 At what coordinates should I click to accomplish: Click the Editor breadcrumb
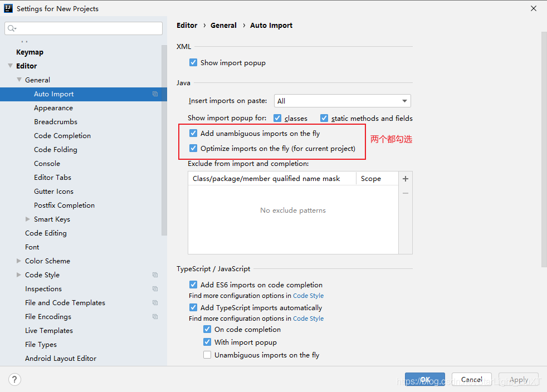point(187,26)
